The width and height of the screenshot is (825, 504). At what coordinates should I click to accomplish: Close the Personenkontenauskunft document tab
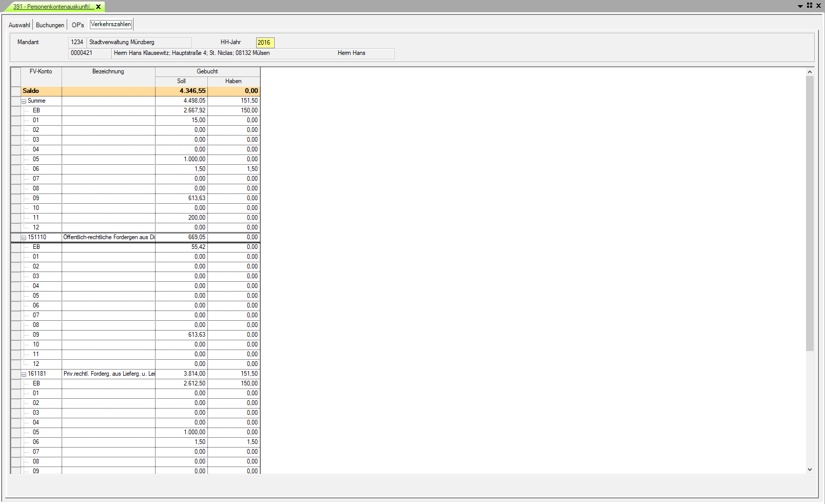click(99, 7)
